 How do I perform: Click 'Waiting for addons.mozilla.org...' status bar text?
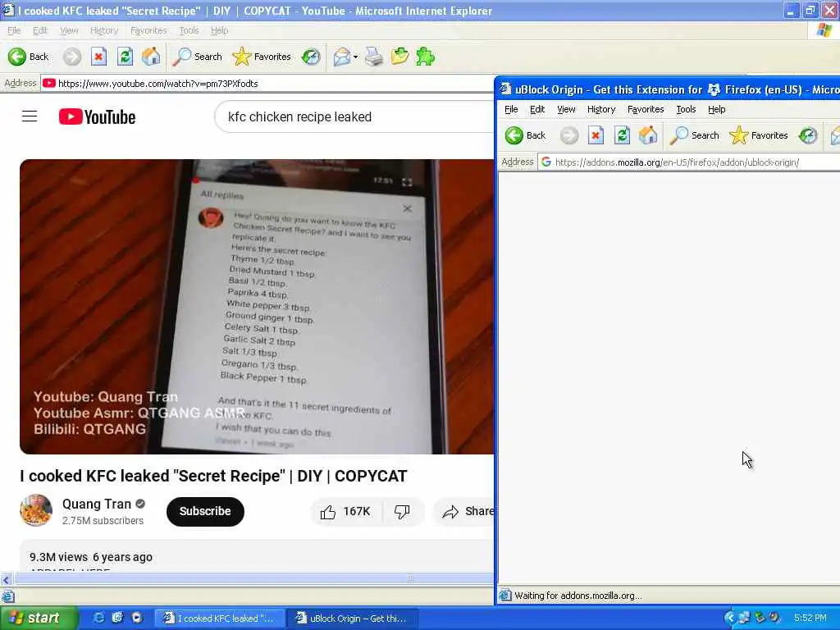[578, 596]
